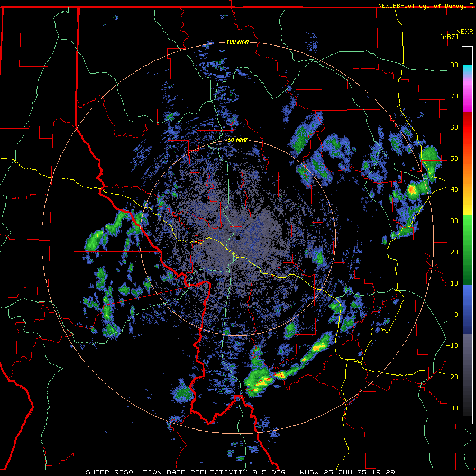
Task: Click the KMSX 25 JUN 25 19:29 timestamp
Action: pyautogui.click(x=347, y=472)
